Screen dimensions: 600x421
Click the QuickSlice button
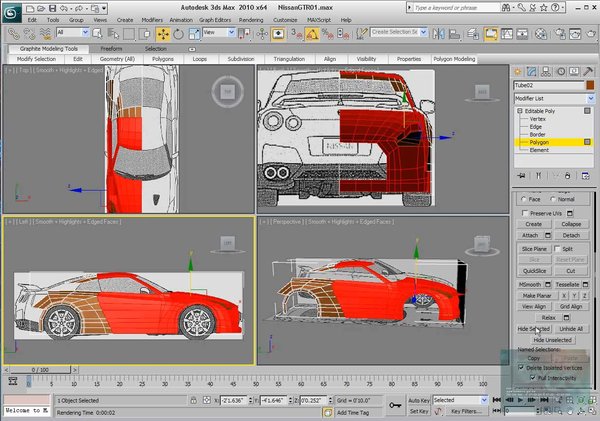click(534, 271)
